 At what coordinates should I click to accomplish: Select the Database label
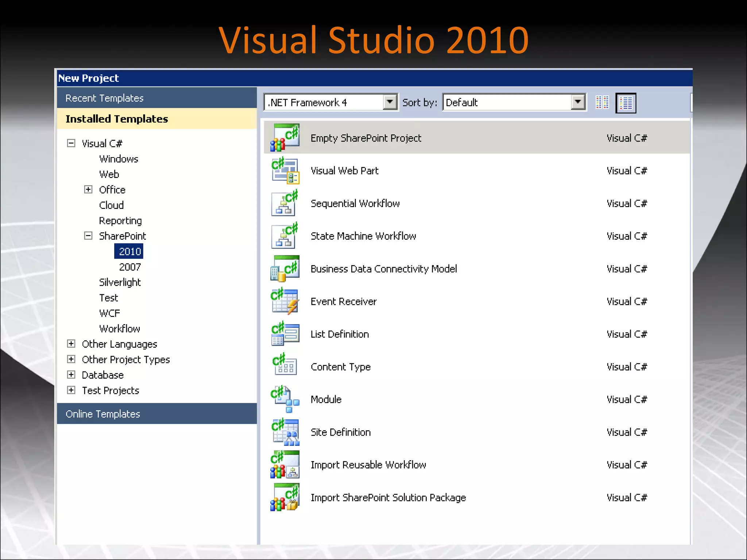(102, 375)
